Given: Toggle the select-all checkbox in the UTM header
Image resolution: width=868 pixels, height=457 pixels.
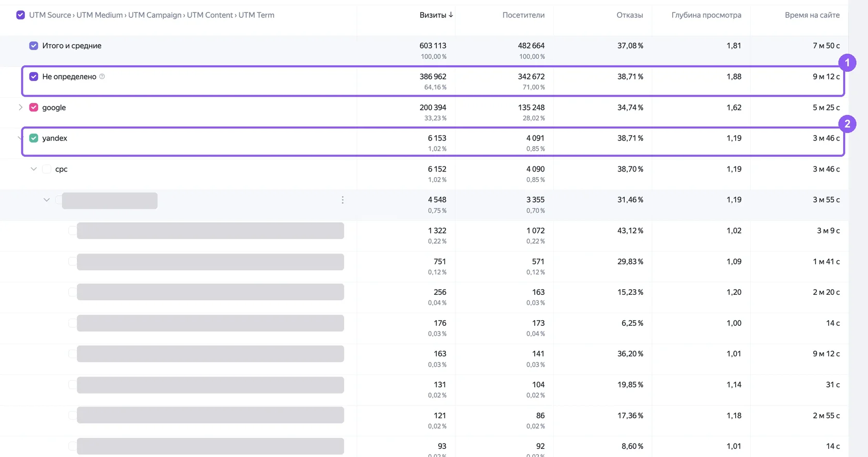Looking at the screenshot, I should (21, 15).
